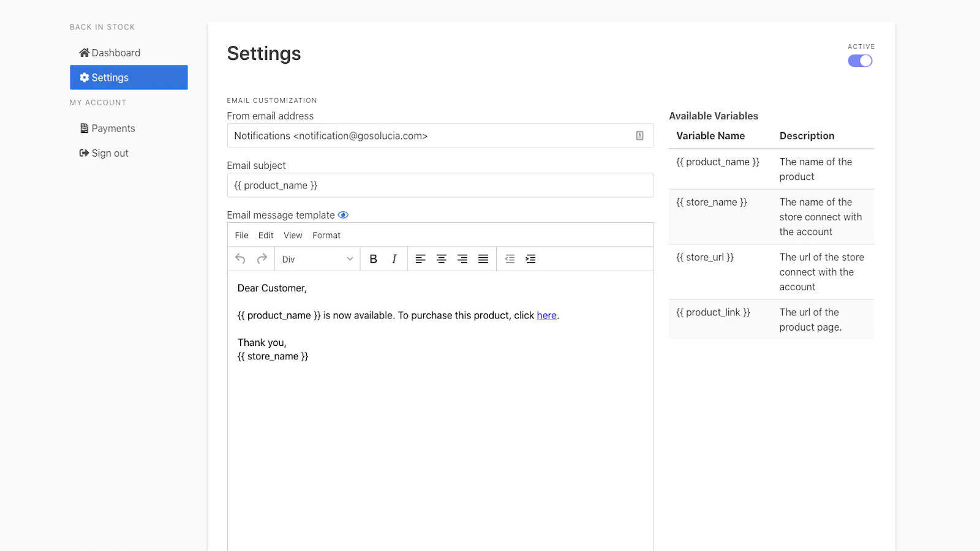Align text right in the editor
980x551 pixels.
[462, 259]
